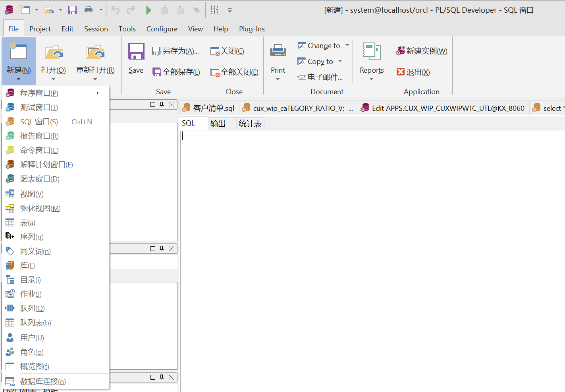Click the Open folder icon in quick access toolbar
This screenshot has width=565, height=392.
[49, 10]
